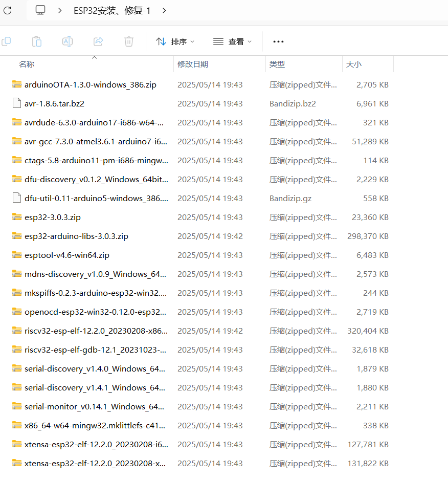The height and width of the screenshot is (480, 448).
Task: Select the esptool-v4.6-win64.zip icon
Action: pos(17,255)
